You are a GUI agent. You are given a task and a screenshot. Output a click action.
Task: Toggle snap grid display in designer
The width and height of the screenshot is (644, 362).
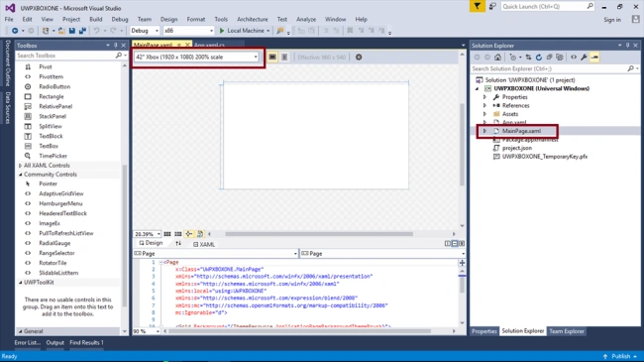(167, 234)
